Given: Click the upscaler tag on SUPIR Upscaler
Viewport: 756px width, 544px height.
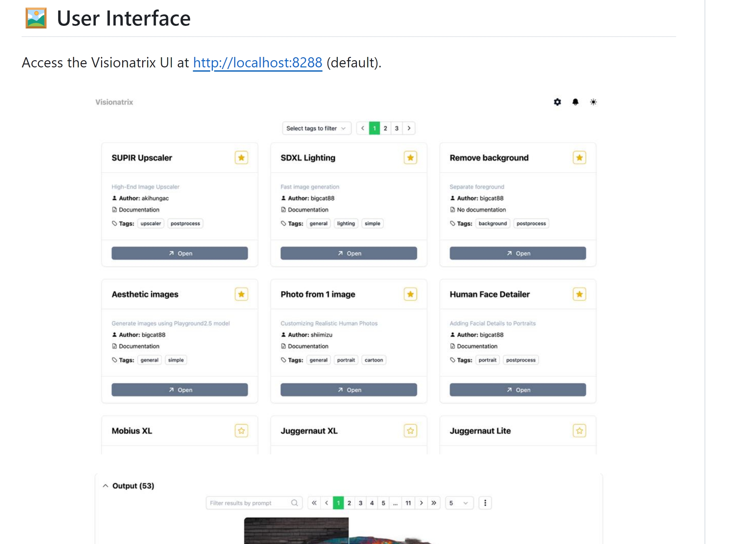Looking at the screenshot, I should (151, 223).
